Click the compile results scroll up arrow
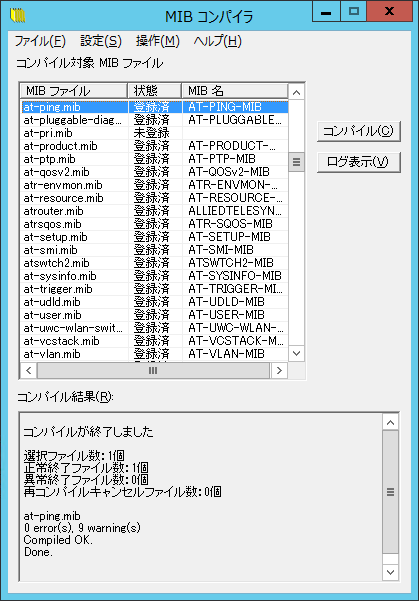The image size is (419, 601). pyautogui.click(x=391, y=422)
